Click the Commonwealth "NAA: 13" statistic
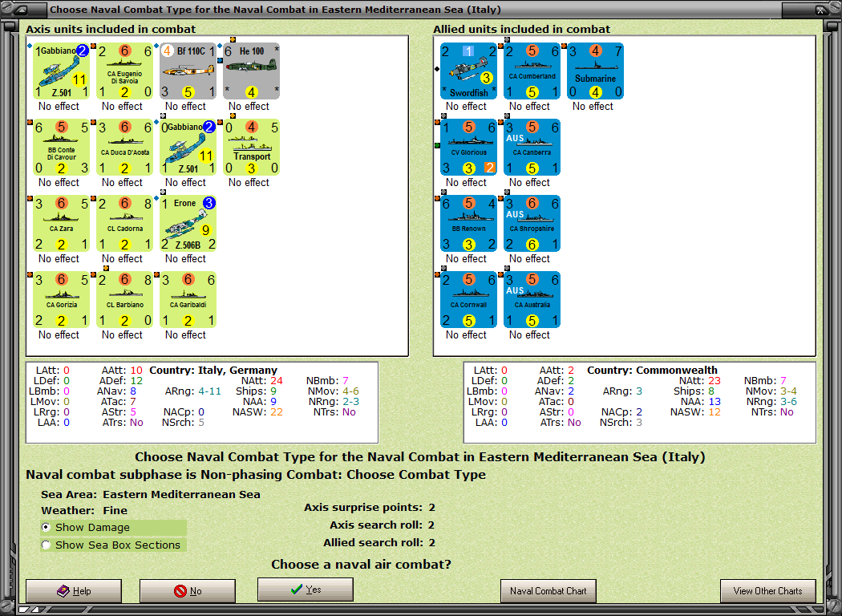Viewport: 842px width, 616px height. 701,402
